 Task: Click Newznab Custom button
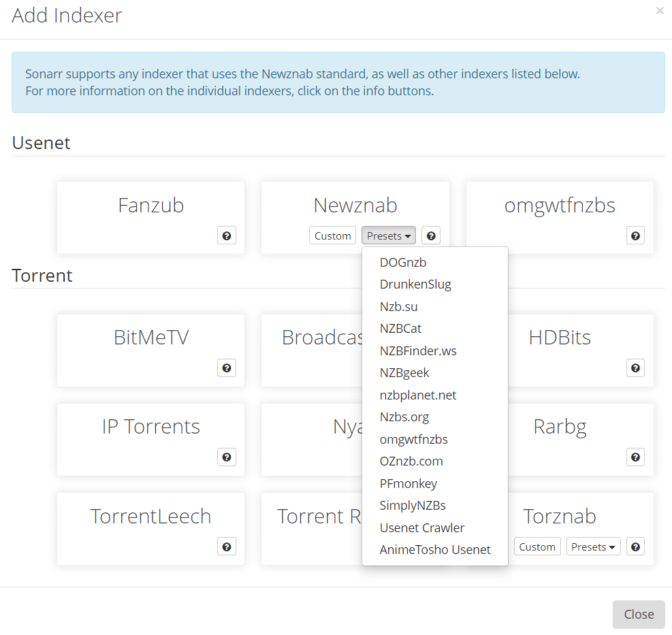point(332,235)
